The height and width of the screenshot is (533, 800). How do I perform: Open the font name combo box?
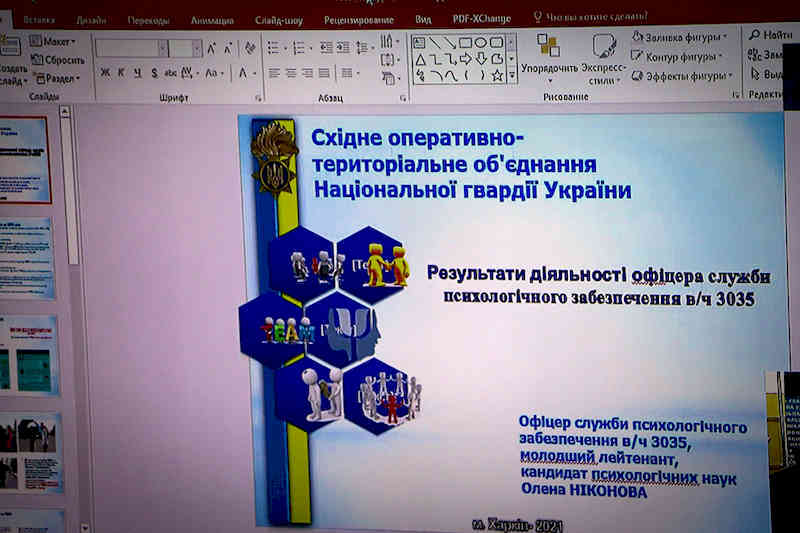tap(132, 49)
